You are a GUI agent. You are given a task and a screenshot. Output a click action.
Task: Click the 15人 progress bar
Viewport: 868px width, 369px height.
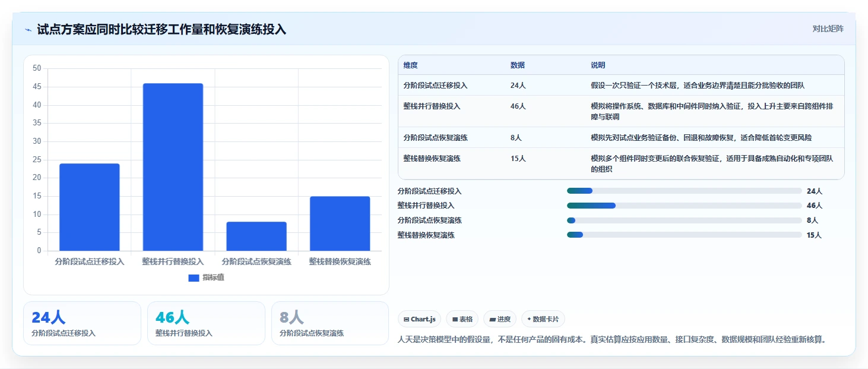pos(684,235)
